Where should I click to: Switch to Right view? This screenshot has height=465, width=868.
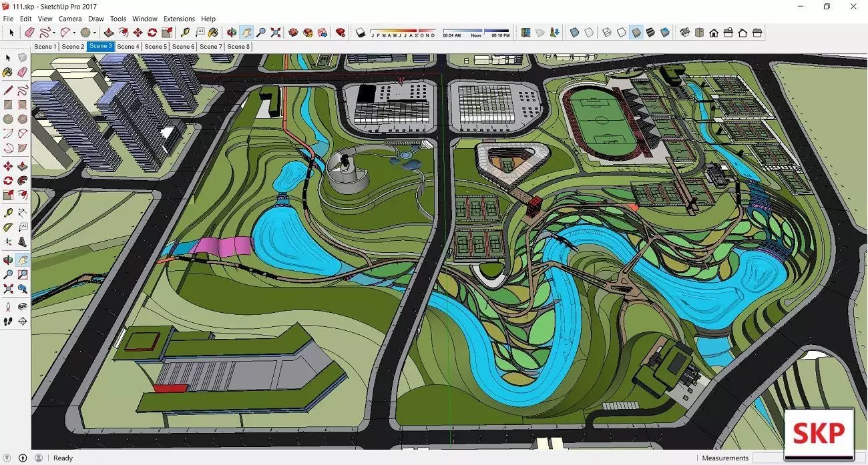coord(728,32)
